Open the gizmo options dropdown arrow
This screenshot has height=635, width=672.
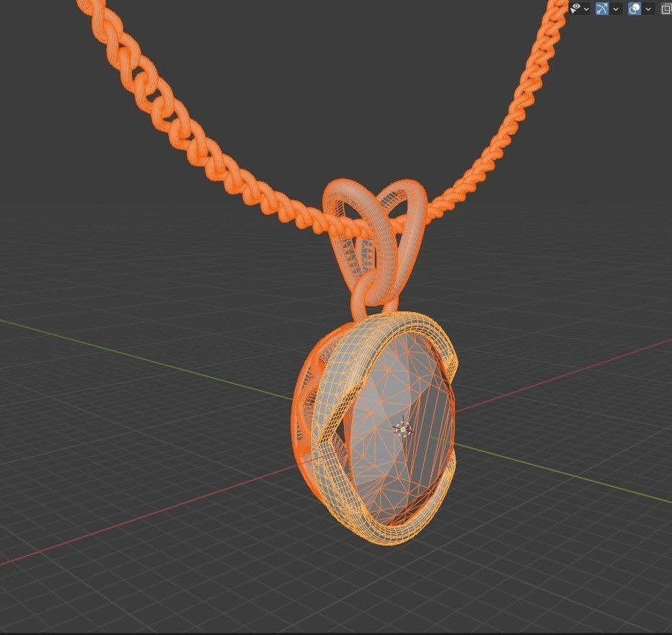pos(616,9)
